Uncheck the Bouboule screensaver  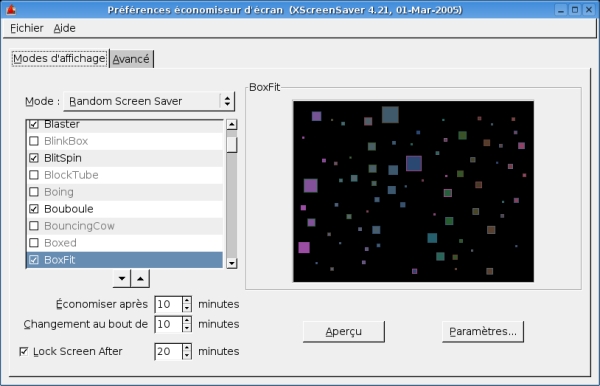point(34,209)
